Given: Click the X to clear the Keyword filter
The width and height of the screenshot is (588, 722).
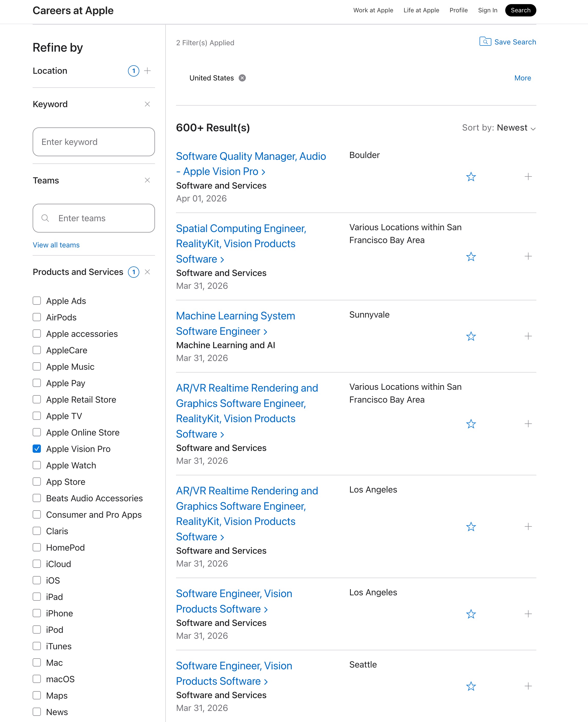Looking at the screenshot, I should [147, 104].
